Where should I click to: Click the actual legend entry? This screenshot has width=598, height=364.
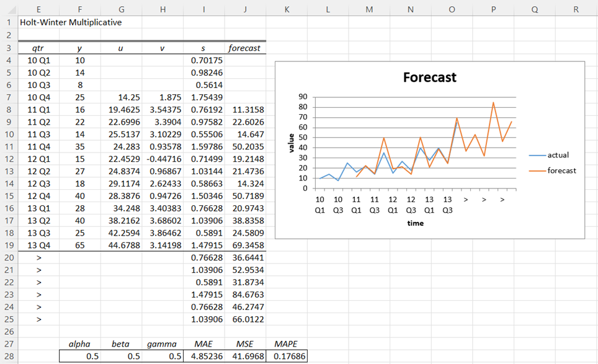point(549,155)
